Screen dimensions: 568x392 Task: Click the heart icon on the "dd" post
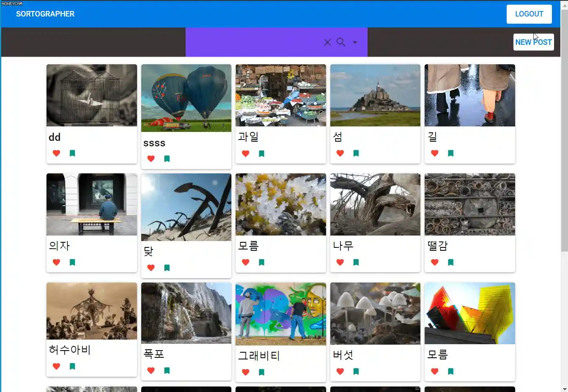(x=56, y=153)
